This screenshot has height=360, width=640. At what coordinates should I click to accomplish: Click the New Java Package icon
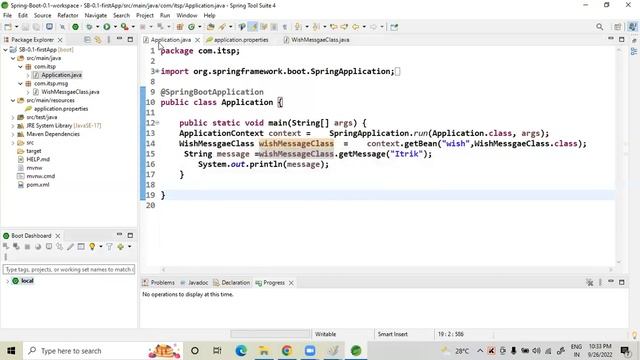(x=180, y=27)
